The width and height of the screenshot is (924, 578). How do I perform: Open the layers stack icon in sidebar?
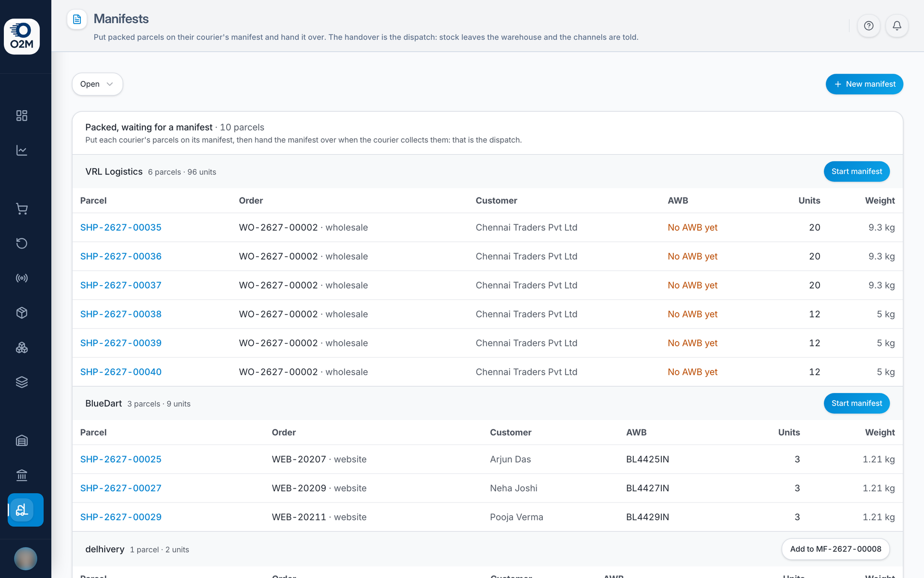coord(22,382)
